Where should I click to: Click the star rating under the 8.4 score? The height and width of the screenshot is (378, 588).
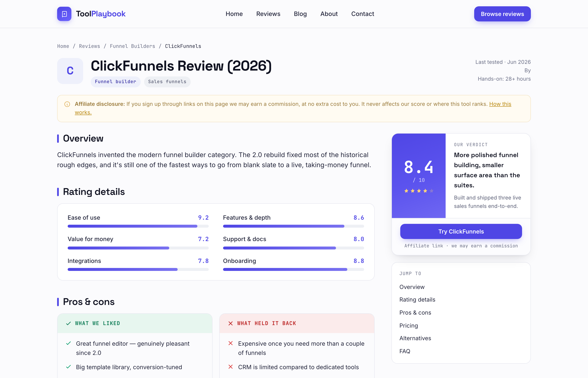pos(419,191)
